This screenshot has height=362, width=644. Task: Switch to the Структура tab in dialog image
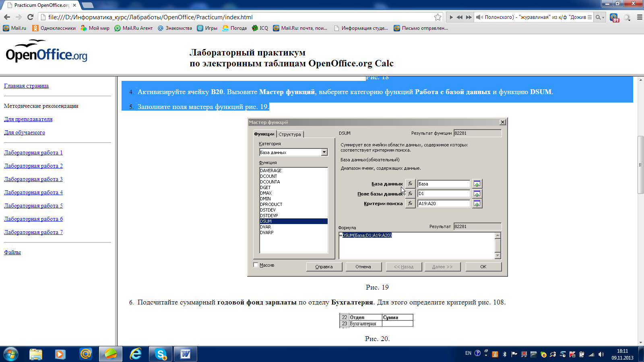(290, 134)
